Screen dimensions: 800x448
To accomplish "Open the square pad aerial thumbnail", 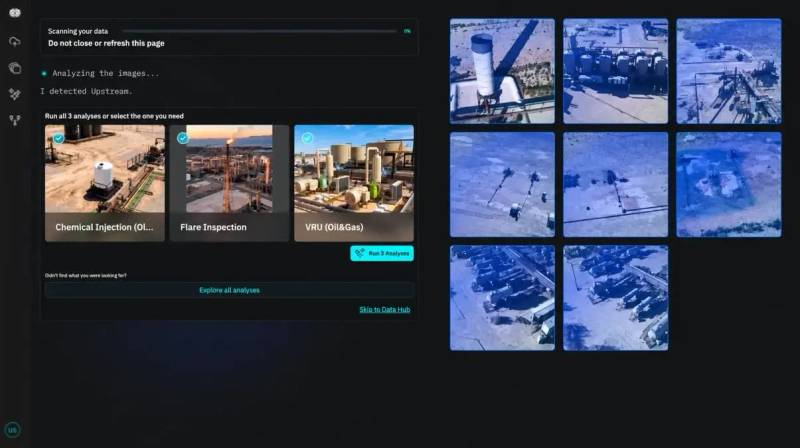I will click(729, 184).
